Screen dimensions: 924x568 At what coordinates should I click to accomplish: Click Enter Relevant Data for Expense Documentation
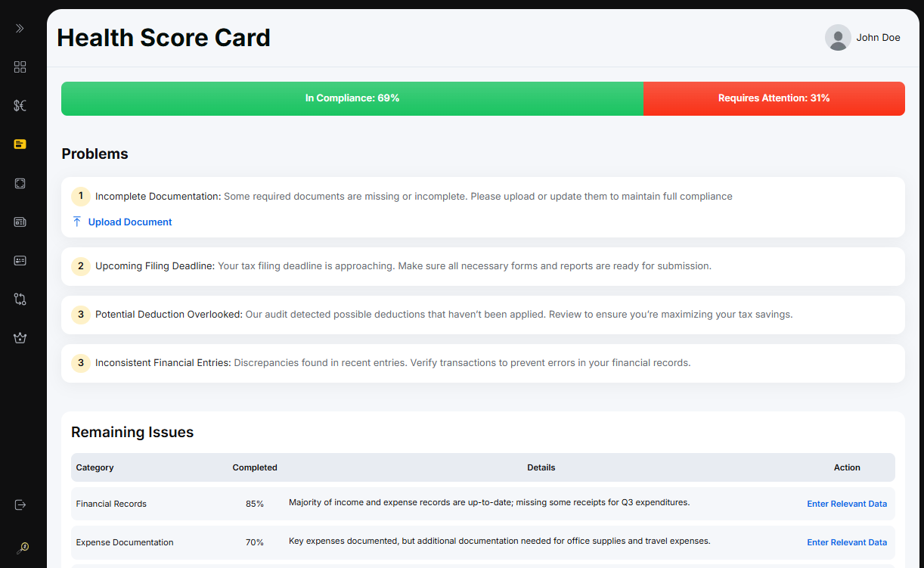(846, 542)
